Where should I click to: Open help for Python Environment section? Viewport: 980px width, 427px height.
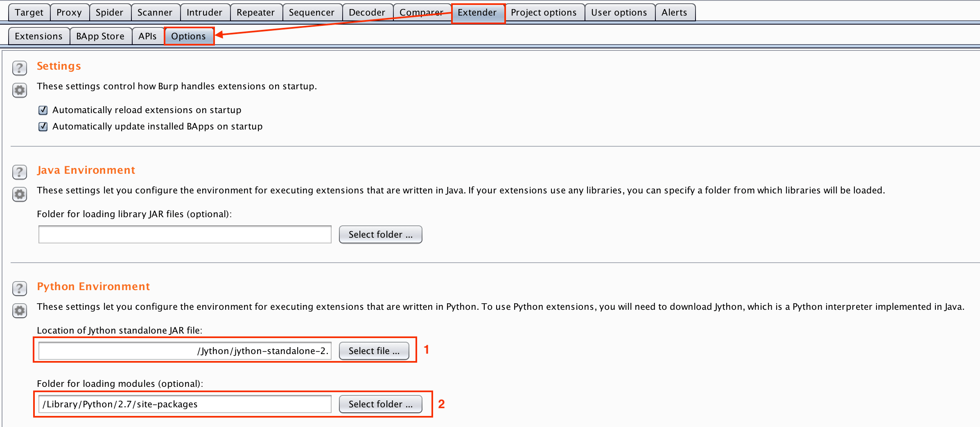pos(19,288)
